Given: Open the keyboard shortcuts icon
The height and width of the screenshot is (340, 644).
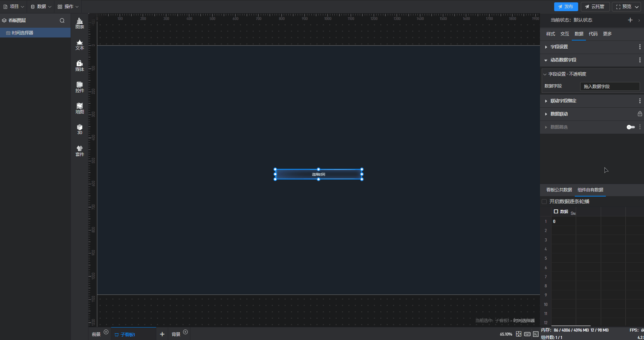Looking at the screenshot, I should click(527, 334).
